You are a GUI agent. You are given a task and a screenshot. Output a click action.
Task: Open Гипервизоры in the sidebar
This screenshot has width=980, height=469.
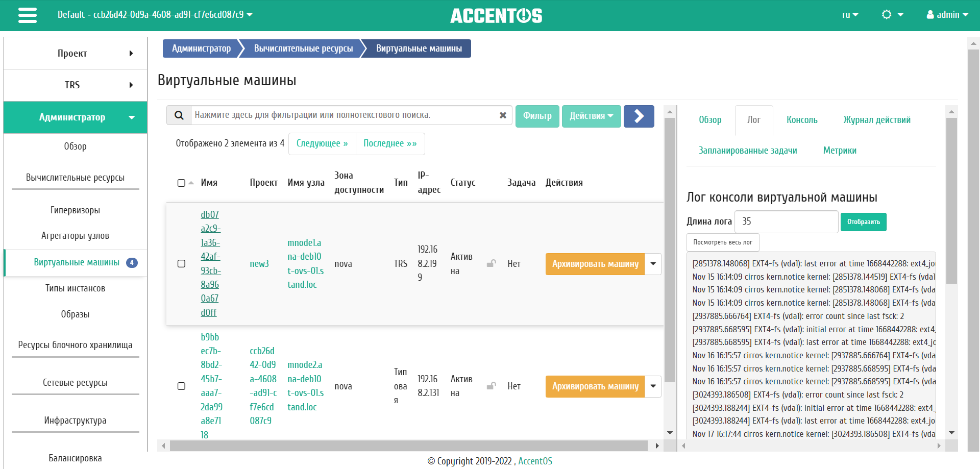[x=75, y=210]
